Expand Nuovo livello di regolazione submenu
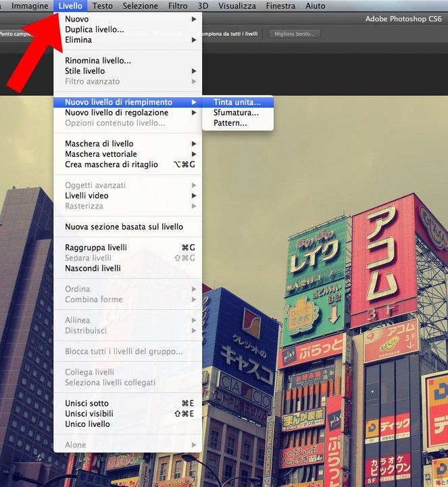 pos(128,112)
